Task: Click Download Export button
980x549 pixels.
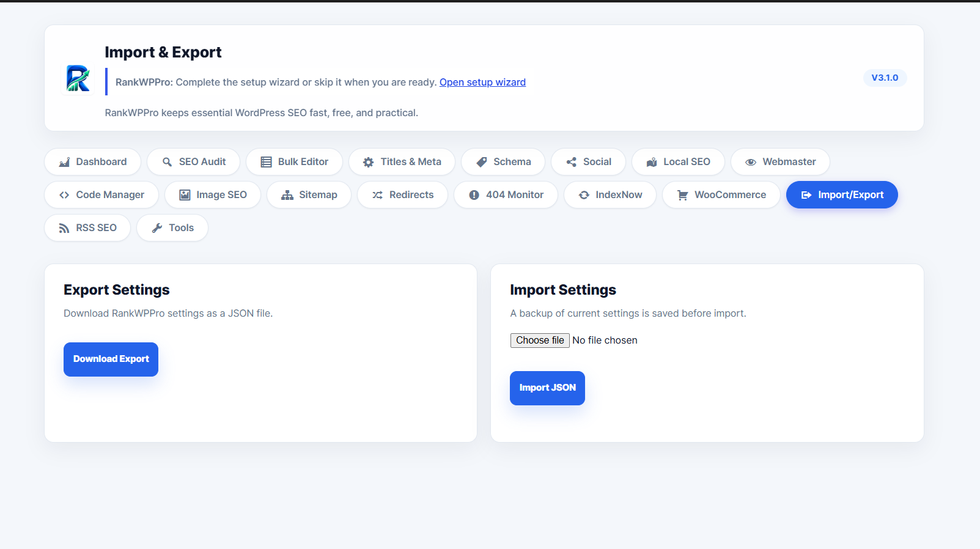Action: 111,359
